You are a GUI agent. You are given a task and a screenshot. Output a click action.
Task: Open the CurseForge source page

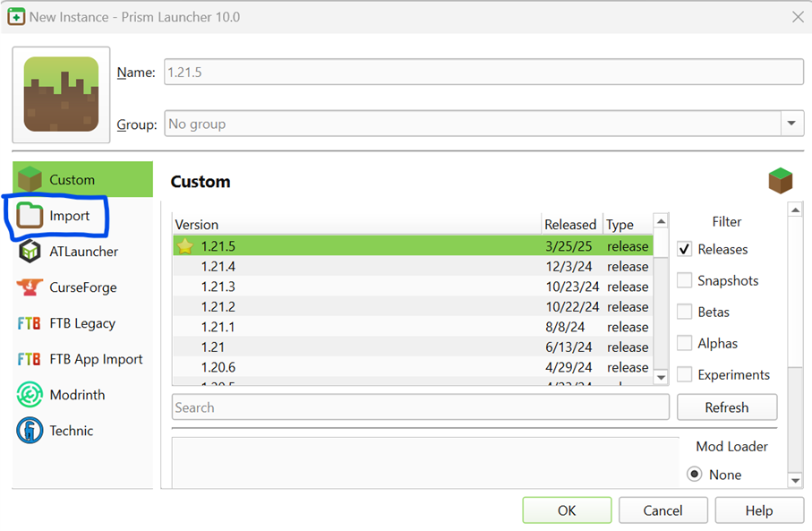30,287
